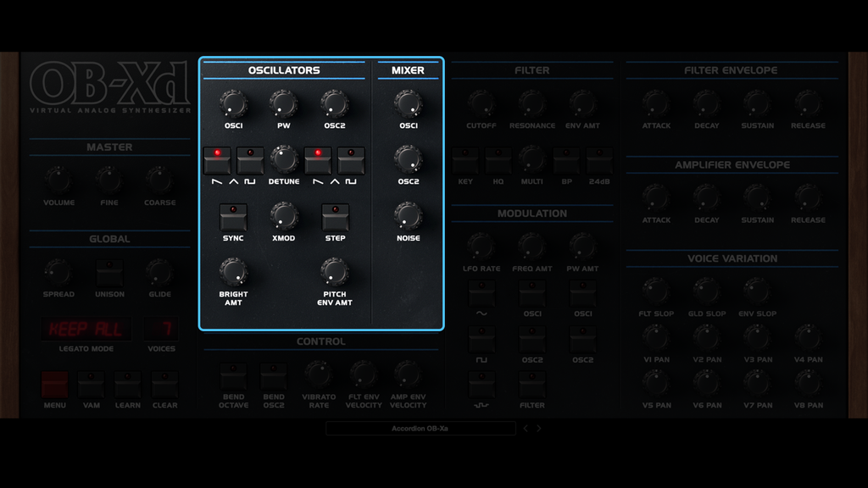This screenshot has height=488, width=868.
Task: Go to the previous preset with the left arrow
Action: pos(526,428)
